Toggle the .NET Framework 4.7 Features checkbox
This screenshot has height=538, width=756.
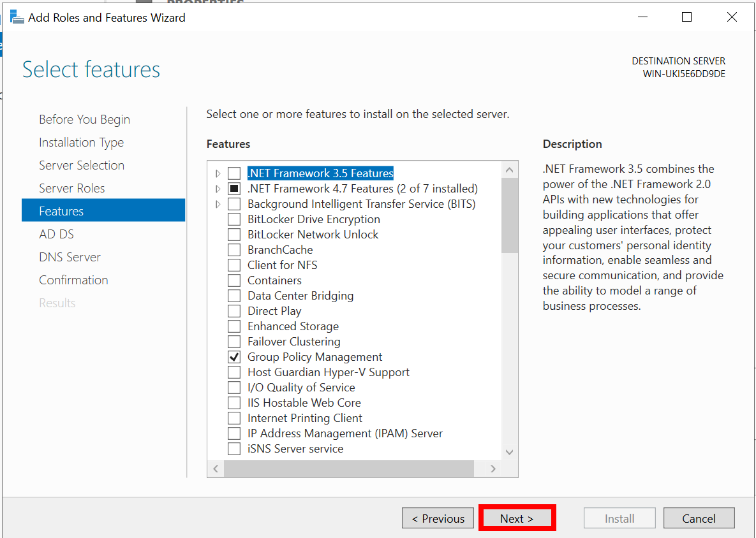coord(234,189)
